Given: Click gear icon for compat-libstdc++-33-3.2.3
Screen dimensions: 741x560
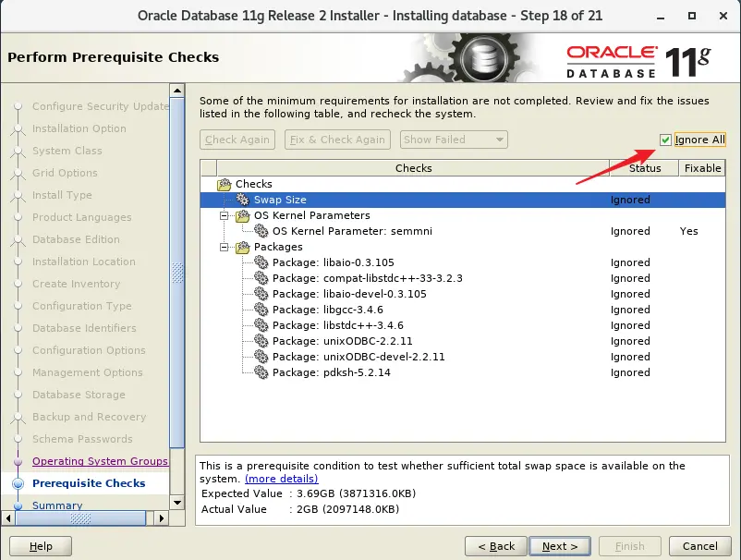Looking at the screenshot, I should tap(261, 277).
